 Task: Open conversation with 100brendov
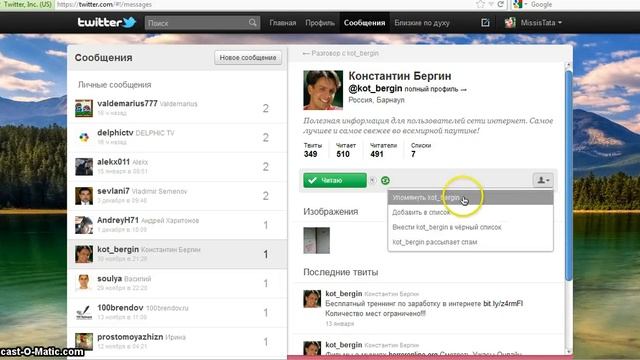pos(177,312)
